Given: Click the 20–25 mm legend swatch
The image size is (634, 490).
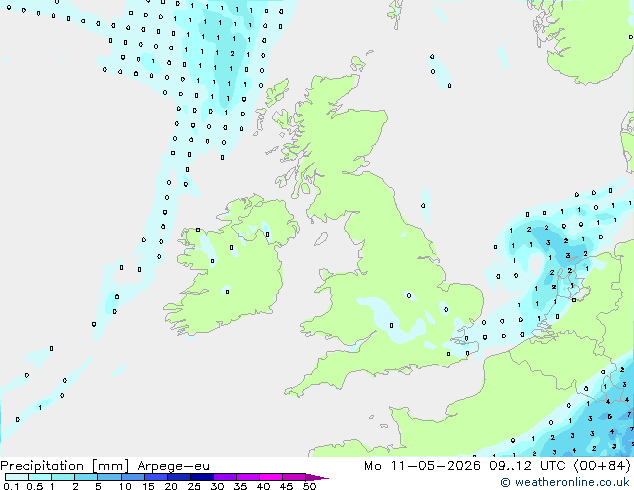Looking at the screenshot, I should tap(178, 477).
